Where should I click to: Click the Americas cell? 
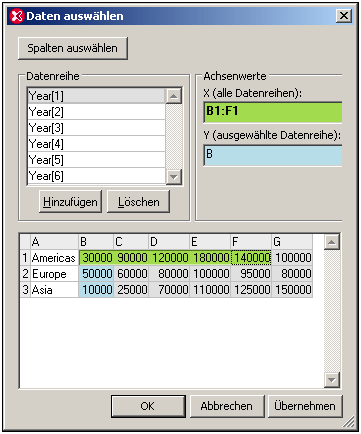coord(54,258)
